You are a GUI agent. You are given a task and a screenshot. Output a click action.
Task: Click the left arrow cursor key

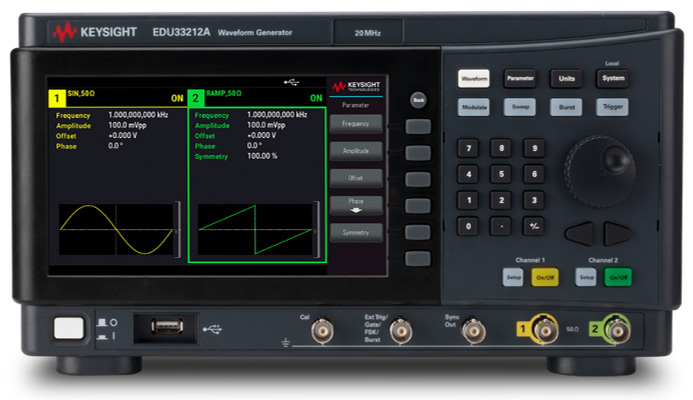coord(580,233)
